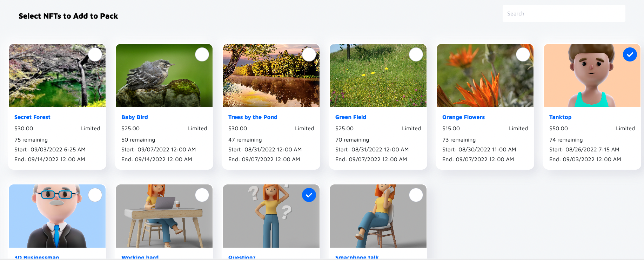Click "End: 09/03/2022 12:00 AM" on Tanktop

coord(585,159)
